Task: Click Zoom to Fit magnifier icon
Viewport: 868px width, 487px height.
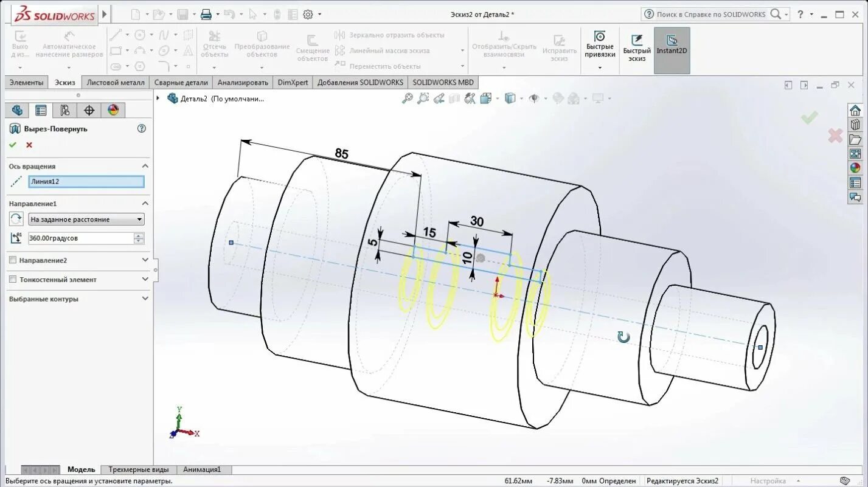Action: pyautogui.click(x=408, y=98)
